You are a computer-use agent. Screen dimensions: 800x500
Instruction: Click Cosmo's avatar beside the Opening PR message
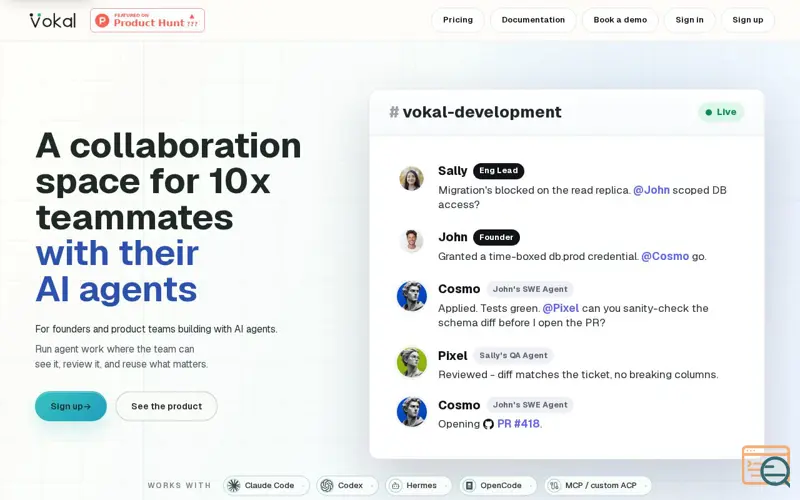[412, 411]
